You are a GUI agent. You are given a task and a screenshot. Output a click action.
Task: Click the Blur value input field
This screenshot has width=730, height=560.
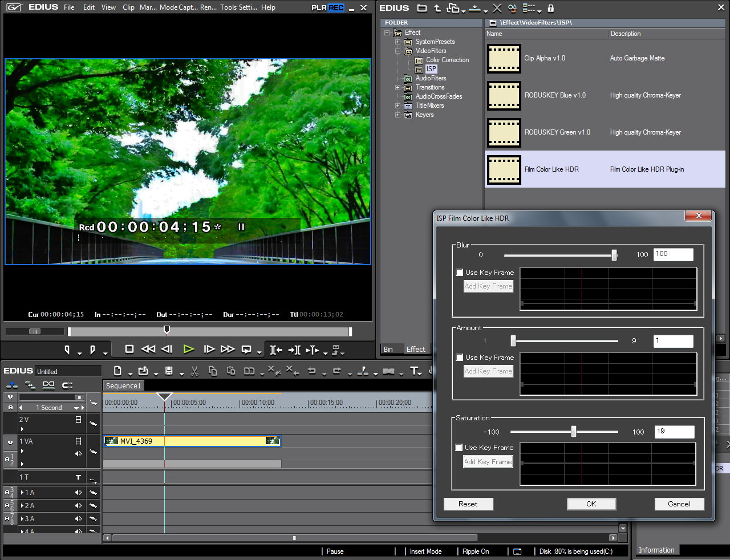pos(674,254)
